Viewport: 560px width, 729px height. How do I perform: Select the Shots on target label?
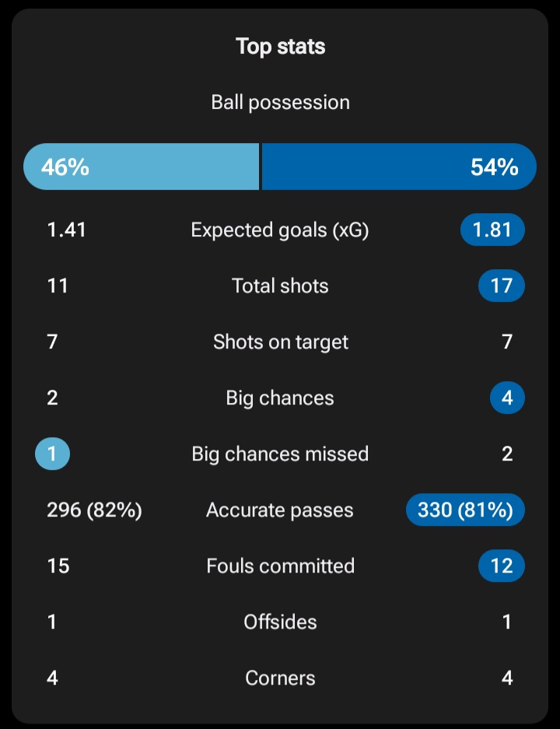(280, 342)
